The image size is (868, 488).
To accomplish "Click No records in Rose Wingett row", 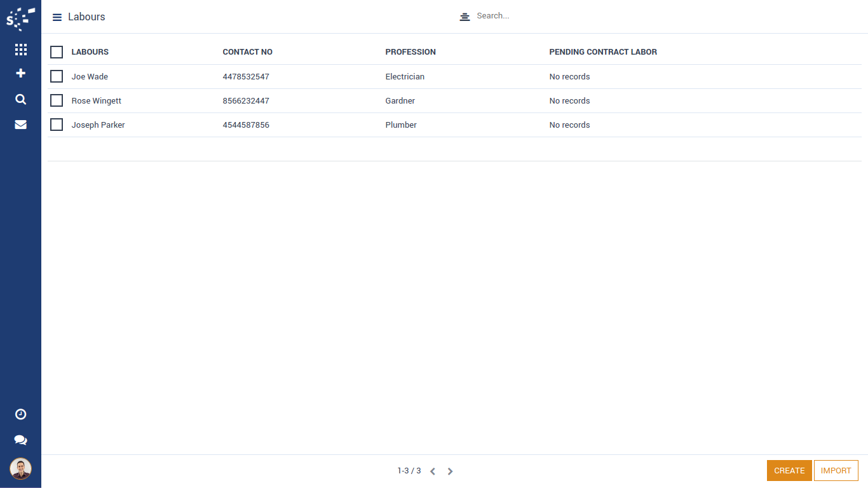I will pos(569,101).
